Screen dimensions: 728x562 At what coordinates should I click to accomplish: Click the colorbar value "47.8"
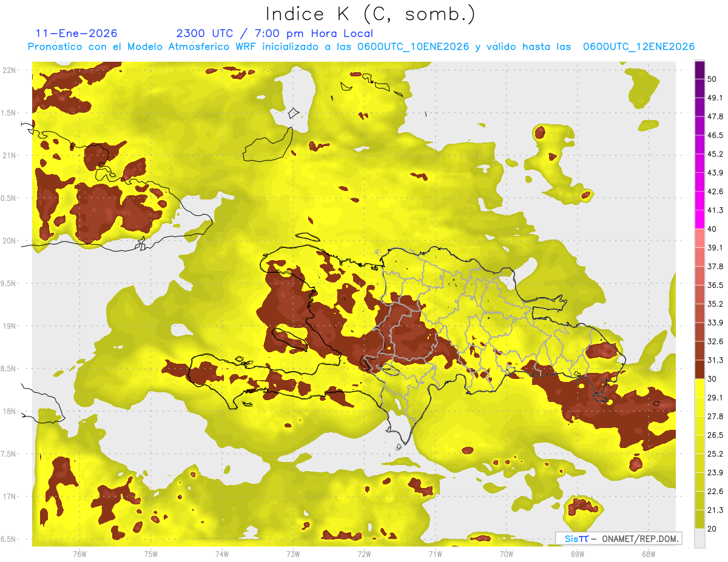[715, 116]
